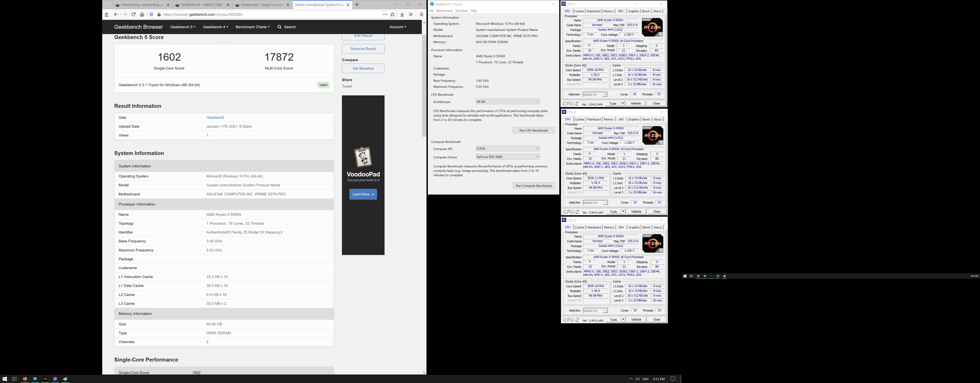Open the Socket #1 selection in top CPU-Z
Image resolution: width=980 pixels, height=383 pixels.
tap(595, 94)
